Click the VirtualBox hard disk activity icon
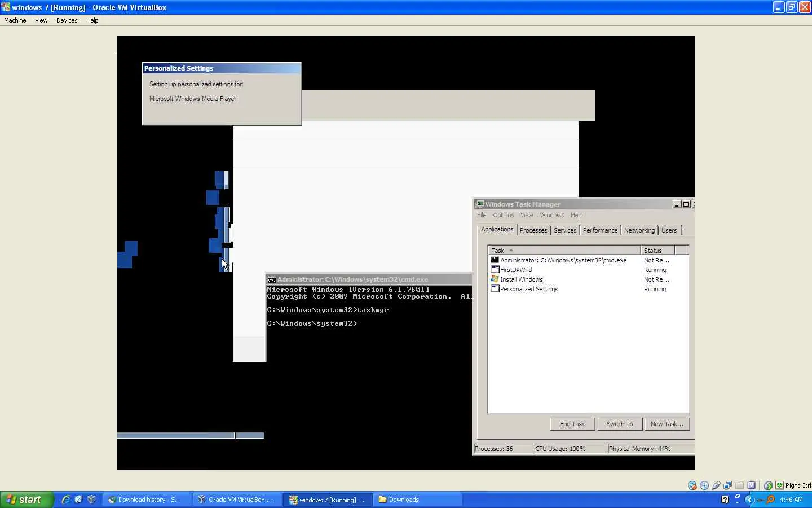Screen dimensions: 812x508 coord(692,485)
